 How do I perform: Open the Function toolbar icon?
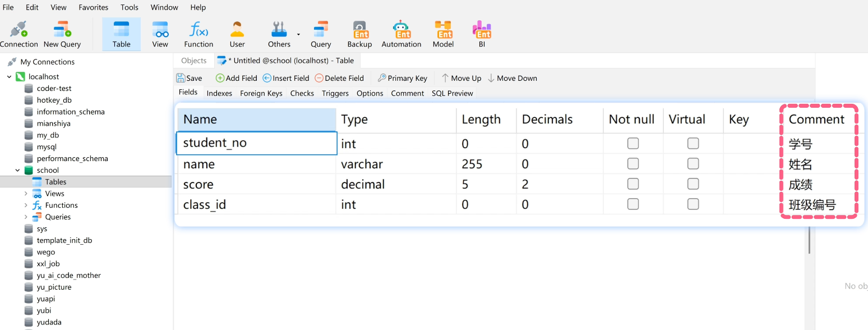click(x=198, y=34)
